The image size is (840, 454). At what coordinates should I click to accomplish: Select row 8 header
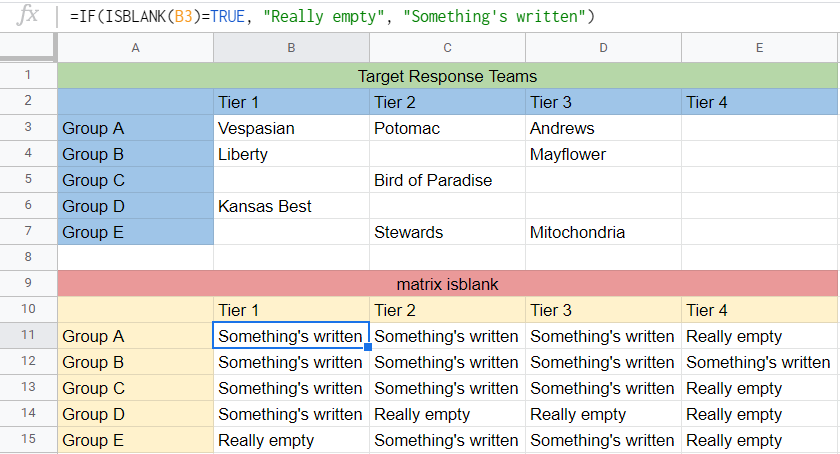pyautogui.click(x=28, y=257)
